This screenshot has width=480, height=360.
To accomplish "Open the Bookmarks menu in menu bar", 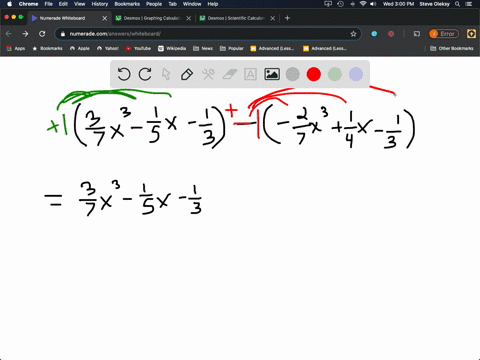I will pos(127,4).
